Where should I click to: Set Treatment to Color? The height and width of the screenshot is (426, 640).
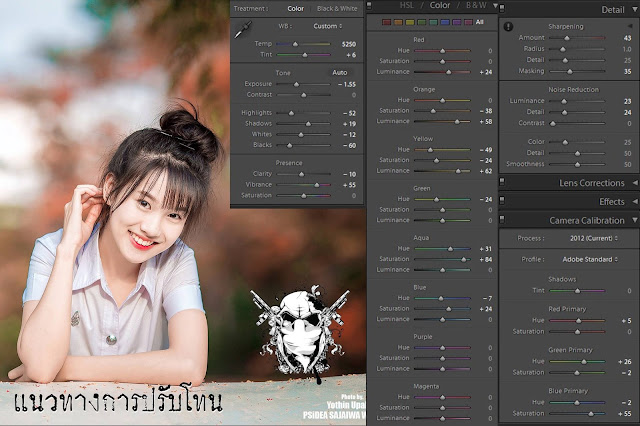click(296, 9)
